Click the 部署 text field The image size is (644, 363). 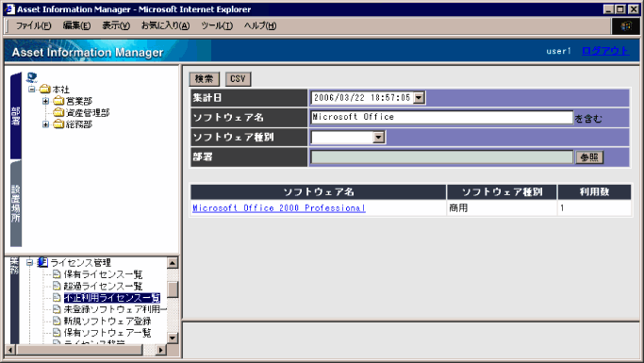click(x=441, y=157)
